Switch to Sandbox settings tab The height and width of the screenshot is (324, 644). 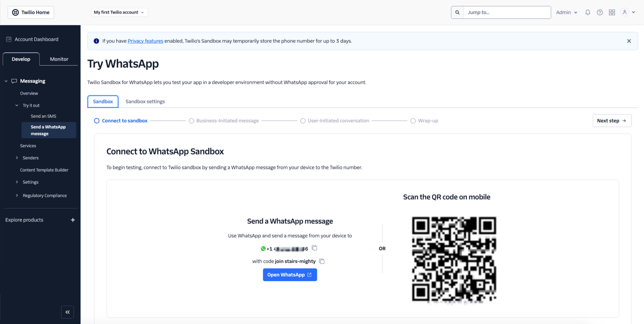coord(145,101)
